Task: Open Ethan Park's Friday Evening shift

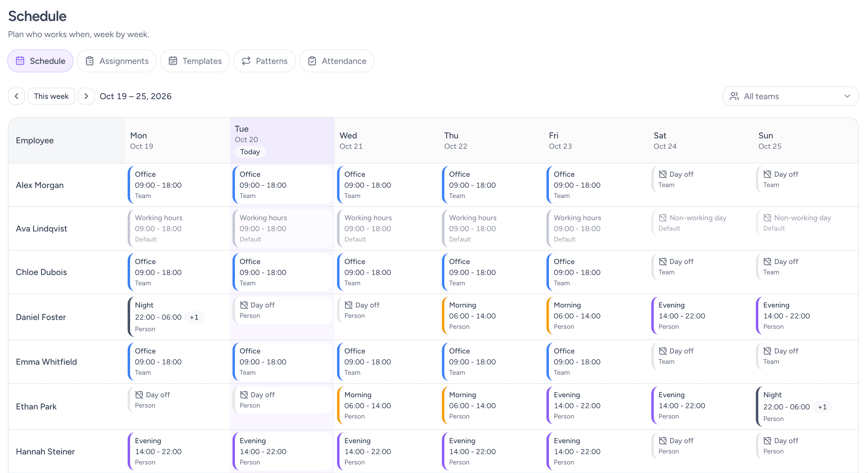Action: (596, 405)
